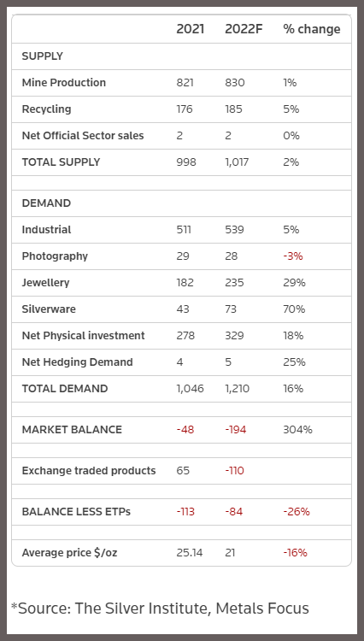Select the 2022F column header
The height and width of the screenshot is (641, 364).
click(244, 29)
